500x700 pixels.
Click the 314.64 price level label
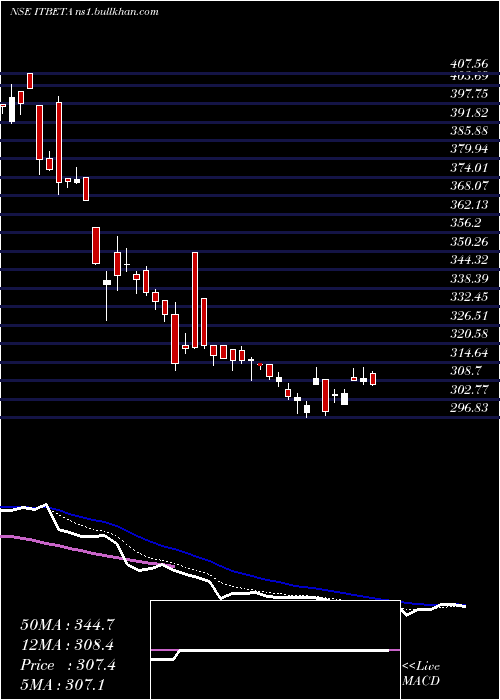pos(469,353)
